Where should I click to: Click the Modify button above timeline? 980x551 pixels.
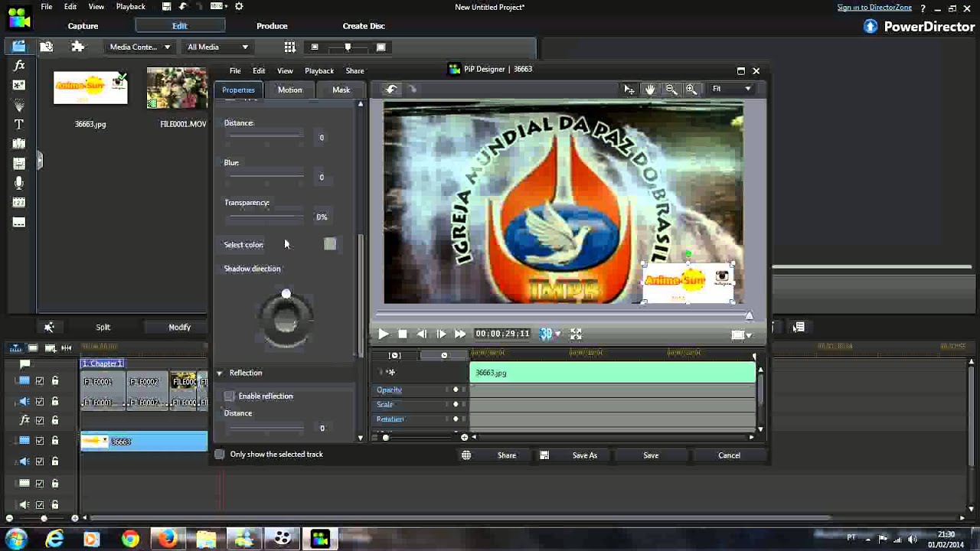click(180, 328)
